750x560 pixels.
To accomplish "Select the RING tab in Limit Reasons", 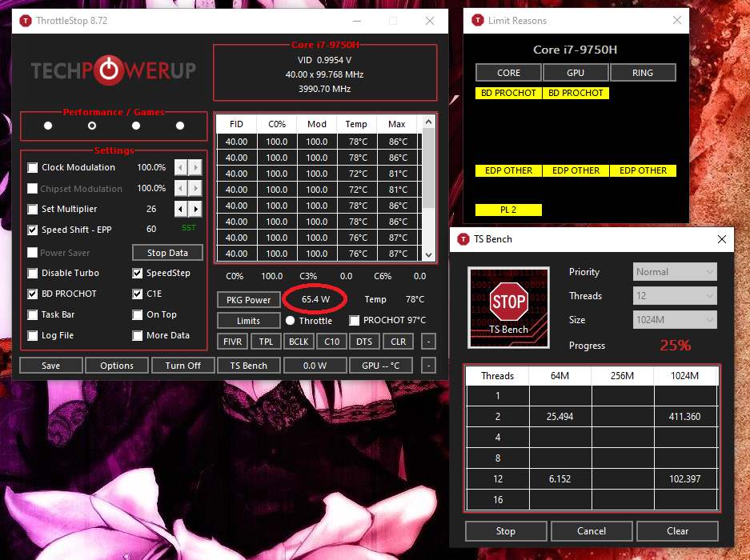I will 643,73.
